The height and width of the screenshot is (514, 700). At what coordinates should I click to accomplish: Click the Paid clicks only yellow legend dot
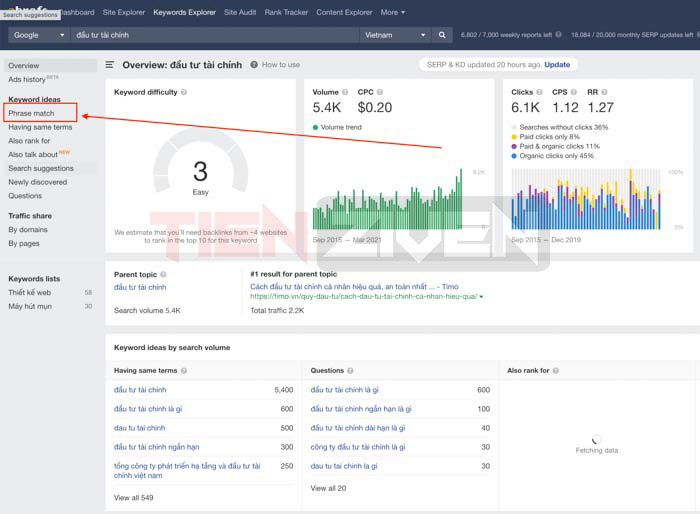pyautogui.click(x=514, y=137)
